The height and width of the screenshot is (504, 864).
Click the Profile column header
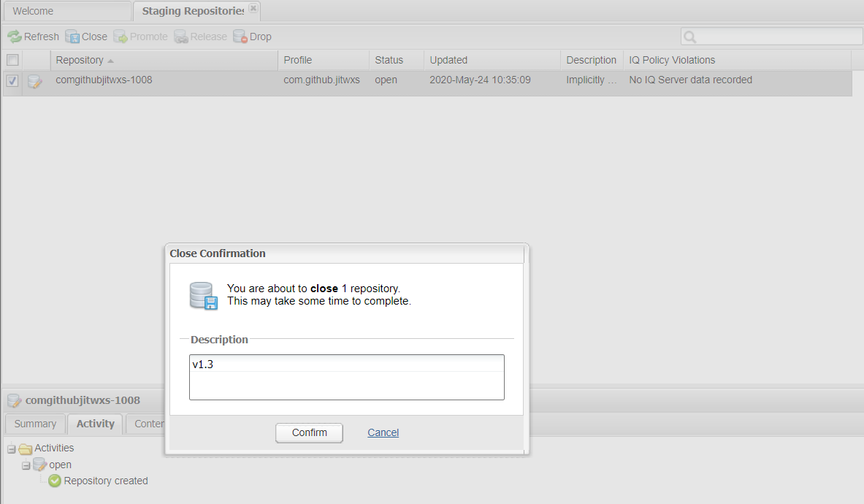pyautogui.click(x=324, y=60)
